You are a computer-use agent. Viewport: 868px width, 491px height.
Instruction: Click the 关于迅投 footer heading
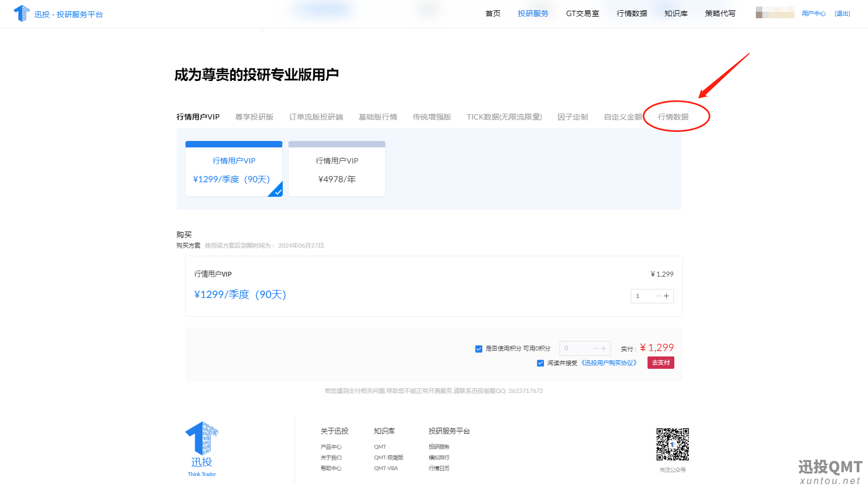[334, 431]
